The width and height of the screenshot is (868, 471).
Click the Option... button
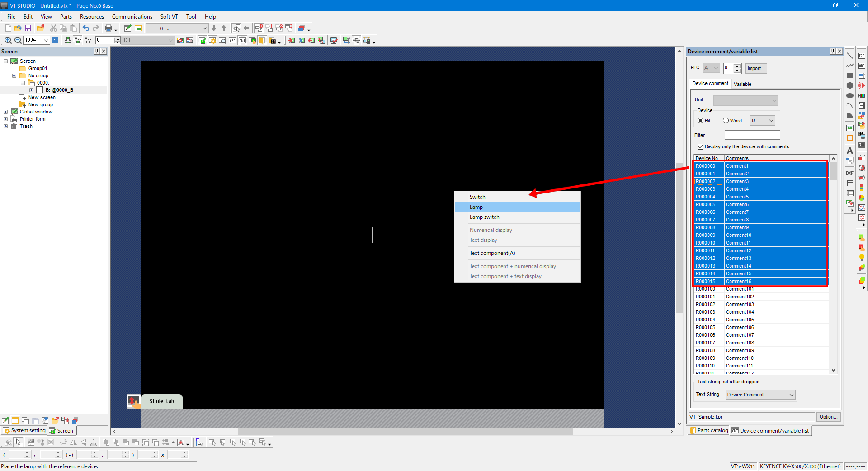tap(828, 417)
